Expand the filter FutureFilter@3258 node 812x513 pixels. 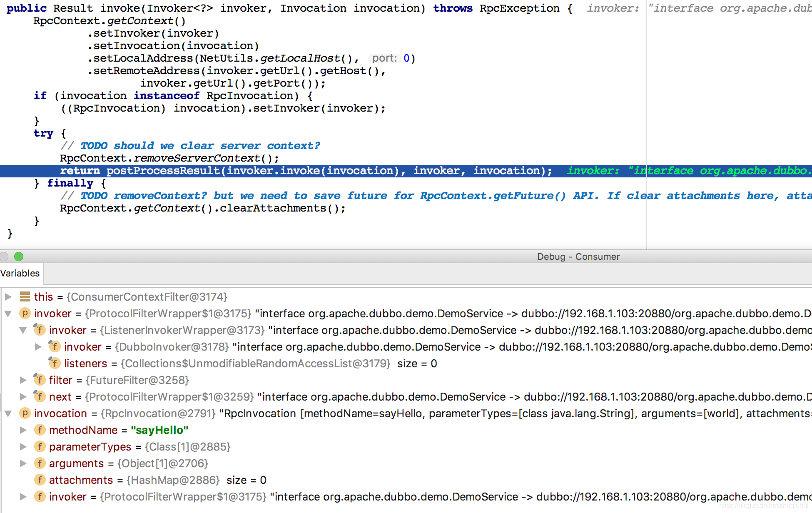point(23,380)
